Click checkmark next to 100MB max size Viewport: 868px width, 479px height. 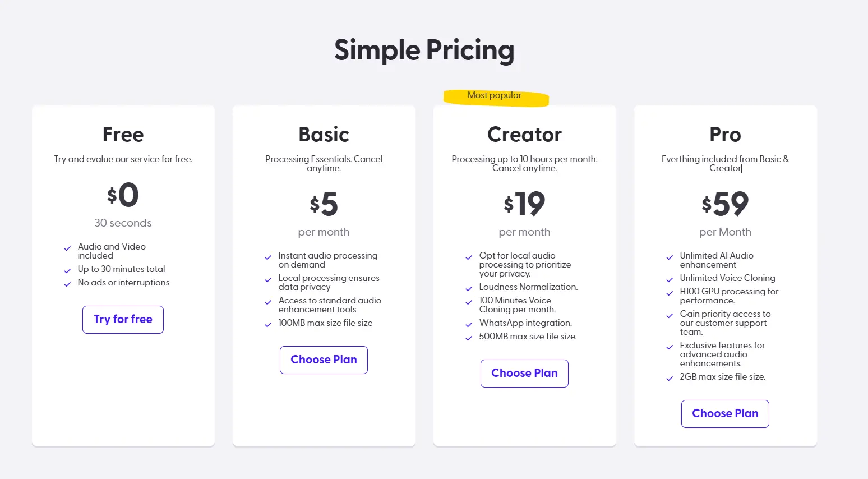click(268, 325)
